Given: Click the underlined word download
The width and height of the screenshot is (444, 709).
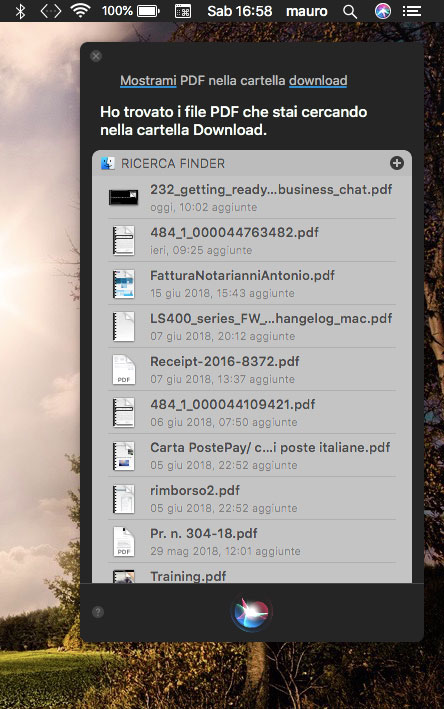Looking at the screenshot, I should (318, 80).
